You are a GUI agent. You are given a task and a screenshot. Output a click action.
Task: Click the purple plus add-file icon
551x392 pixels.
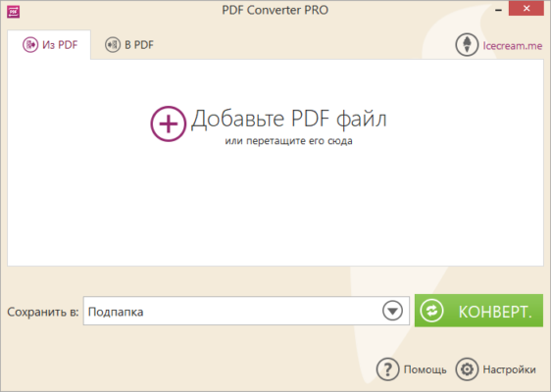coord(169,123)
